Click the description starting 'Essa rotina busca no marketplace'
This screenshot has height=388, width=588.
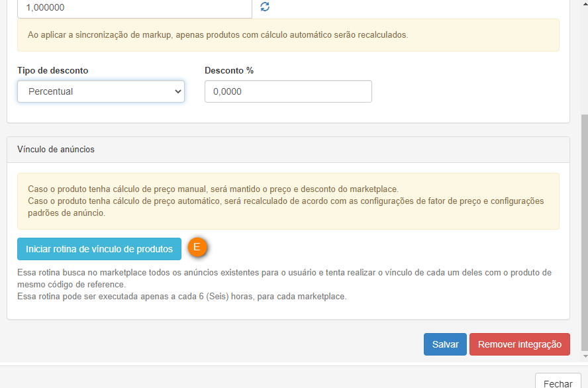coord(284,278)
